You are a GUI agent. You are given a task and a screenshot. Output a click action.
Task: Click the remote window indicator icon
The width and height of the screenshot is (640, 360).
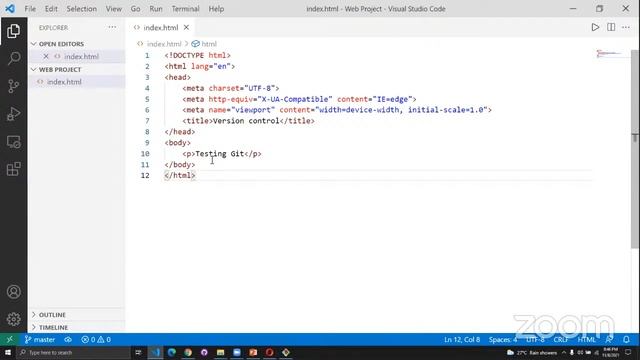(9, 340)
